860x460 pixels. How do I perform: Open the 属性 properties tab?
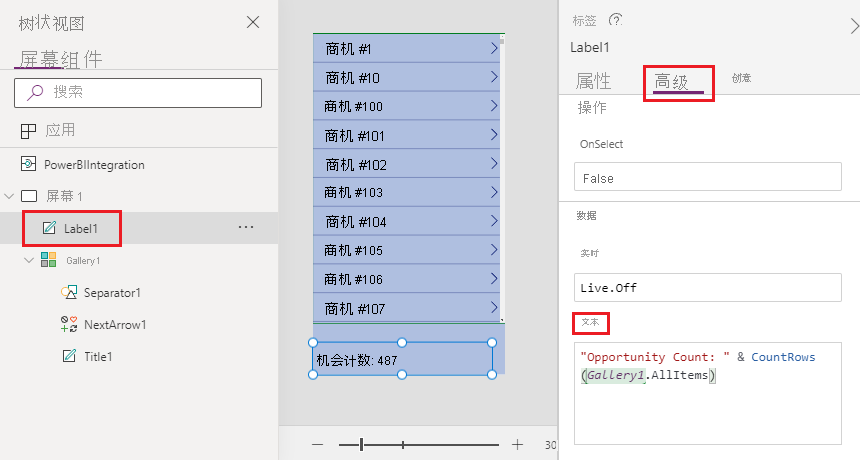tap(593, 81)
